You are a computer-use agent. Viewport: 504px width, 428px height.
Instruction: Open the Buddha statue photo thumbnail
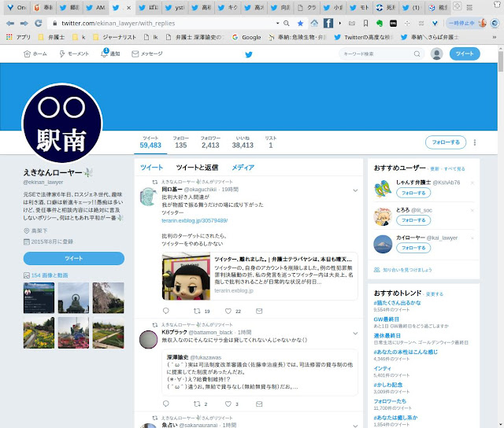point(73,297)
